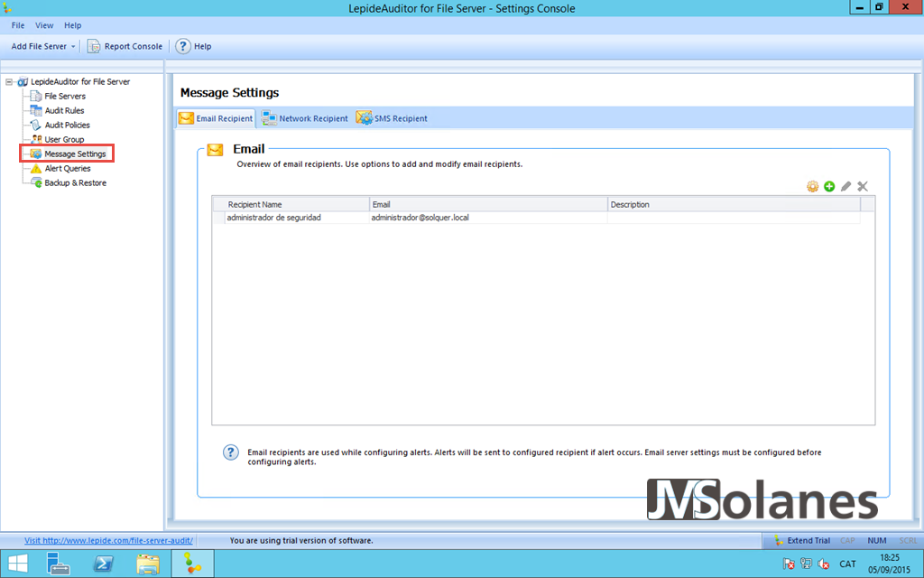Select Message Settings in the tree
The height and width of the screenshot is (578, 924).
[75, 154]
